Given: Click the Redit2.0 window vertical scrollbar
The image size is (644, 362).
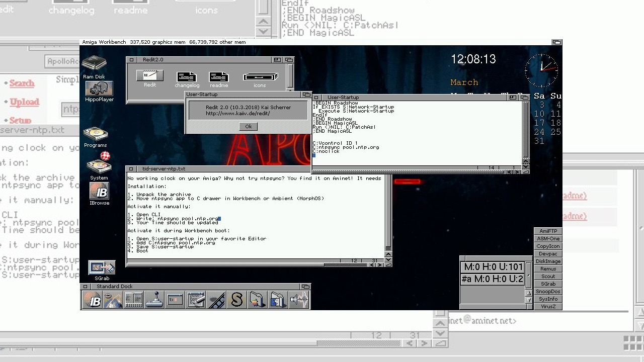Looking at the screenshot, I should click(290, 75).
